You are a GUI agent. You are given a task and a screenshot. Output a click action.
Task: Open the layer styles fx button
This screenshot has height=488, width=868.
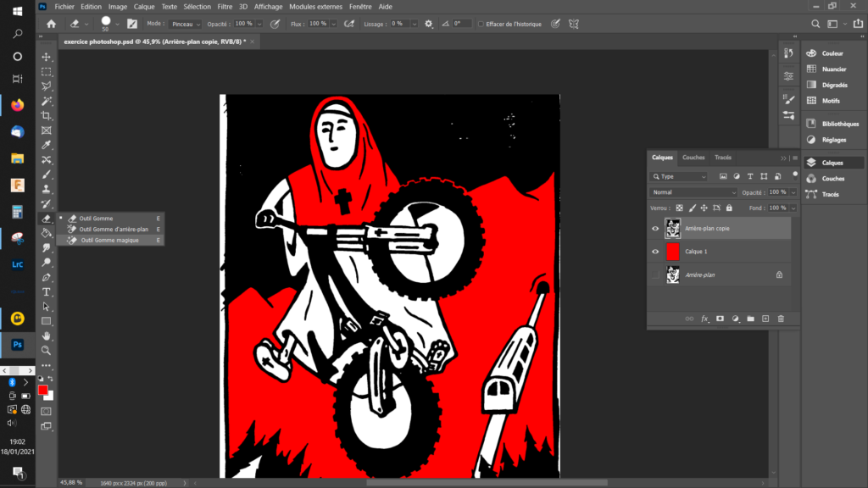(704, 319)
